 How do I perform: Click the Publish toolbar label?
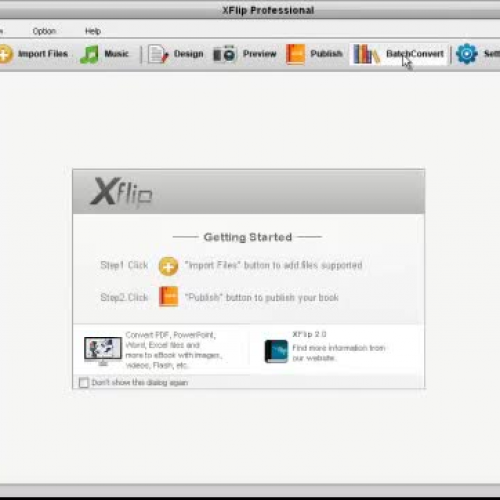pyautogui.click(x=326, y=54)
